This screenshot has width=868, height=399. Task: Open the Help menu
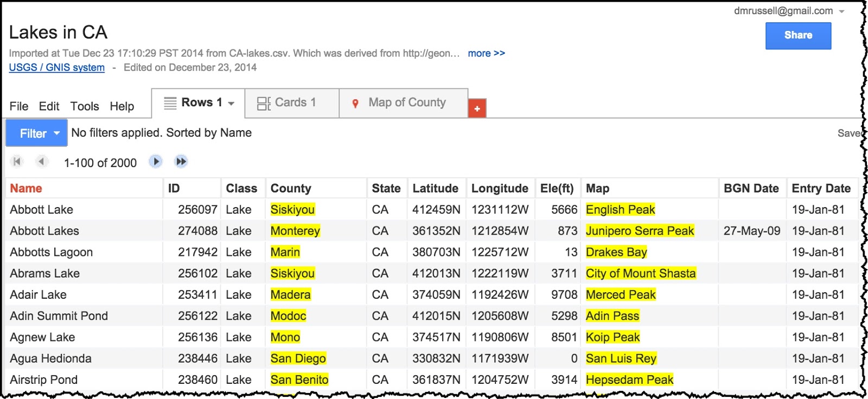122,106
